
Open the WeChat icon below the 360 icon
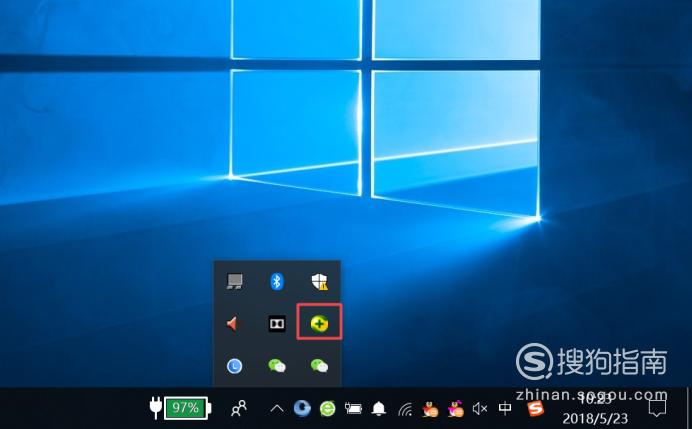pyautogui.click(x=319, y=366)
